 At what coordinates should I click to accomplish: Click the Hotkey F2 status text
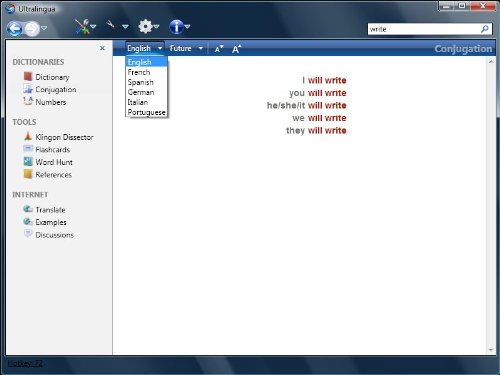click(x=25, y=363)
